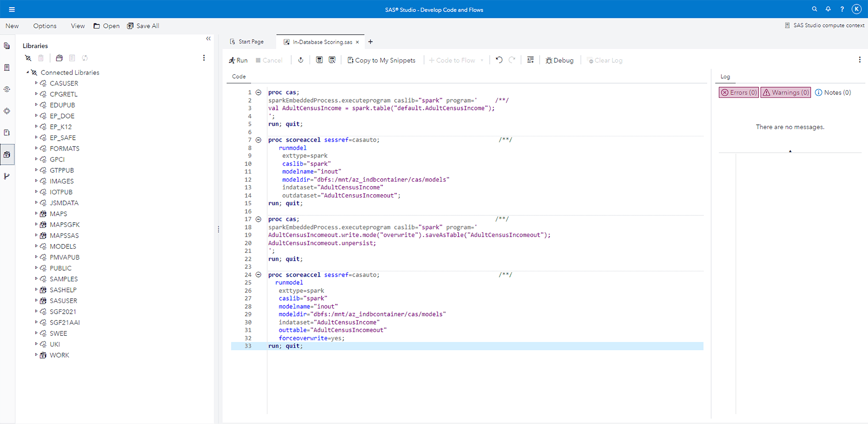The image size is (868, 424).
Task: Click the log pane collapse arrow handle
Action: [x=790, y=151]
